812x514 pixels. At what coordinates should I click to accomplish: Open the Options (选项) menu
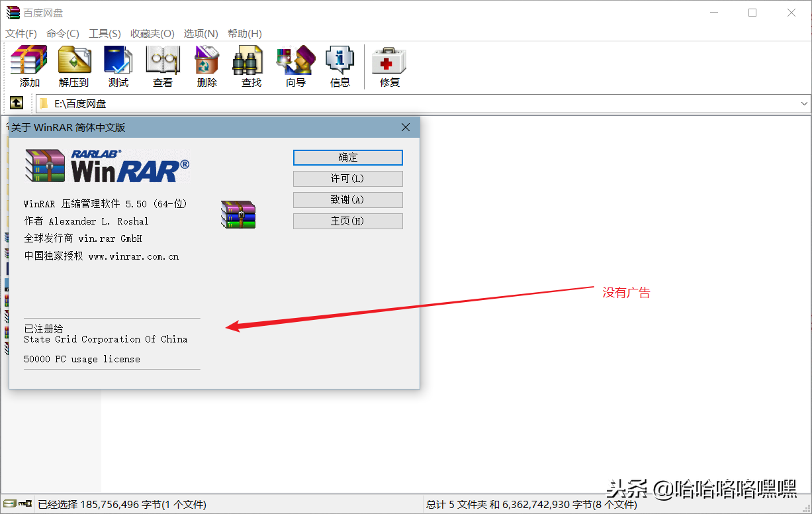[x=201, y=33]
